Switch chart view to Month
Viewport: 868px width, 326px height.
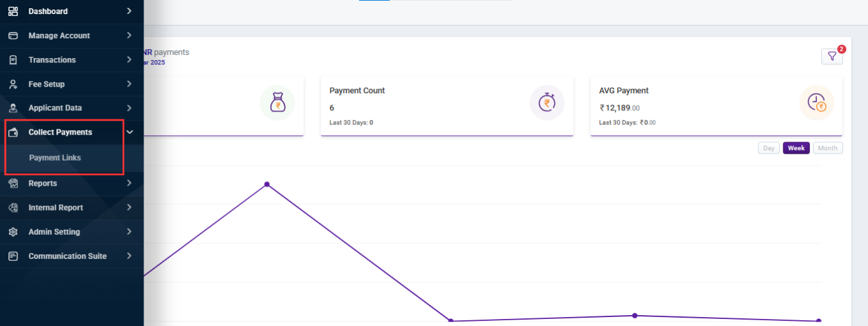click(x=827, y=148)
